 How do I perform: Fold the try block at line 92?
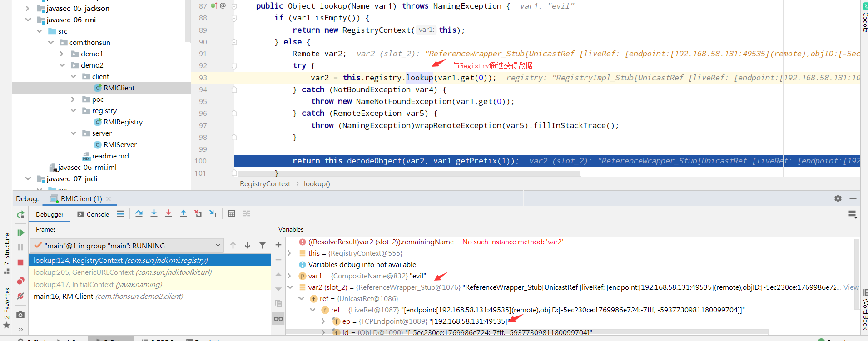click(x=234, y=66)
